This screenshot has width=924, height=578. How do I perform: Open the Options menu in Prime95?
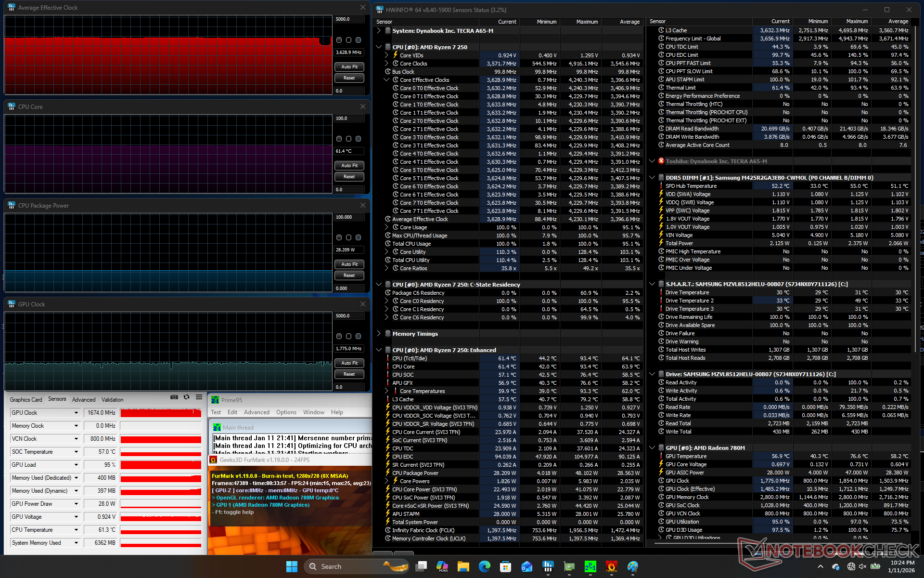286,412
